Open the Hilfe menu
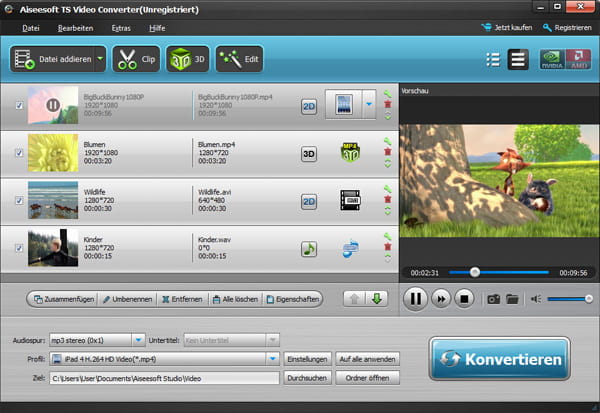600x413 pixels. tap(157, 28)
